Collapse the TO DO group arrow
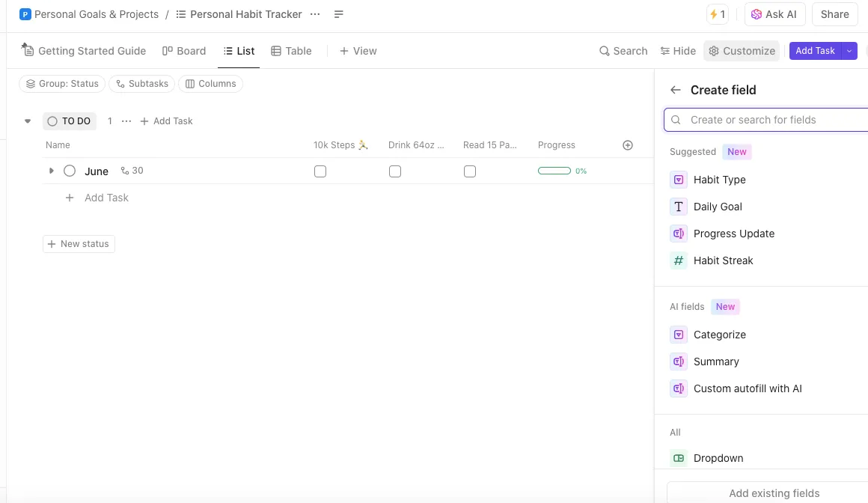This screenshot has width=868, height=503. tap(28, 121)
